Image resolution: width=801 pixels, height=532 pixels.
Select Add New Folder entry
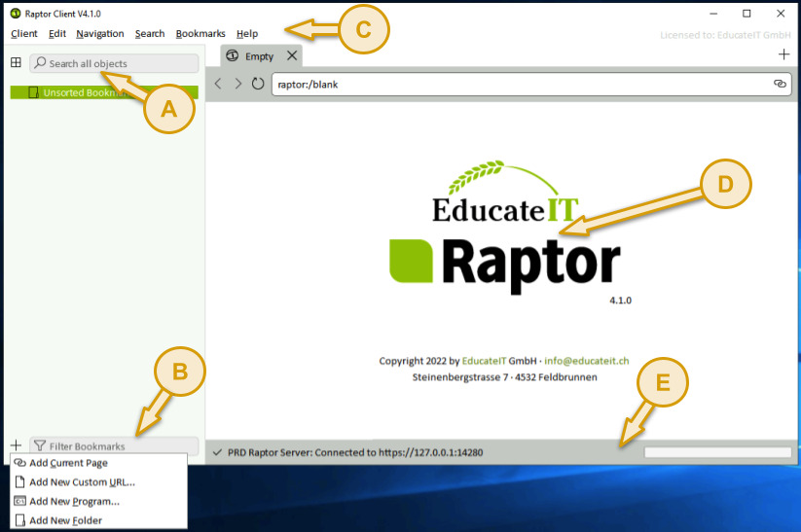pos(65,520)
